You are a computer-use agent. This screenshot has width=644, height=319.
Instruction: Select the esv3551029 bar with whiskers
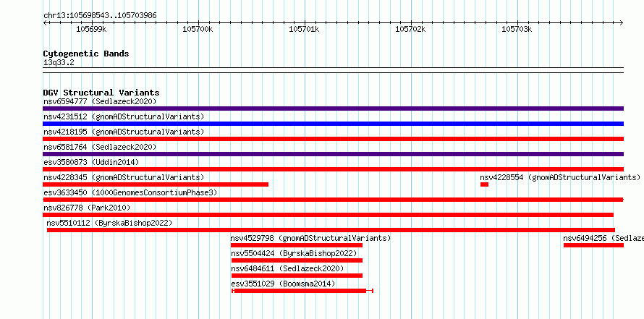[x=302, y=291]
